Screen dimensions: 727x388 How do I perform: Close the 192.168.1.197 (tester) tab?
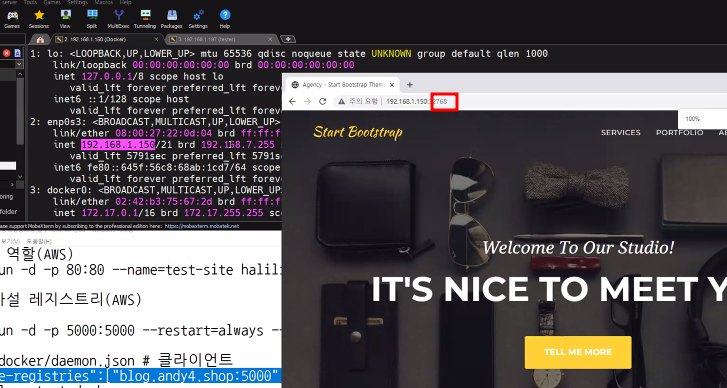[x=270, y=39]
